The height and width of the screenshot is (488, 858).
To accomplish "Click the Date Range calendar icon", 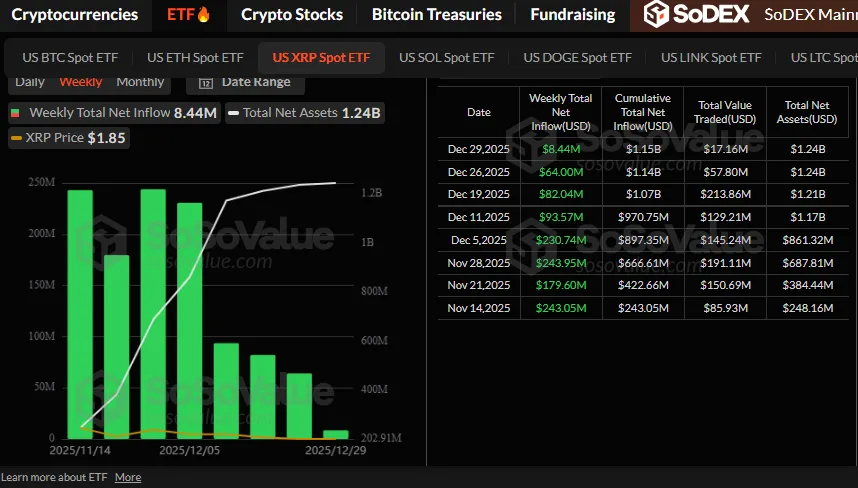I will tap(206, 83).
